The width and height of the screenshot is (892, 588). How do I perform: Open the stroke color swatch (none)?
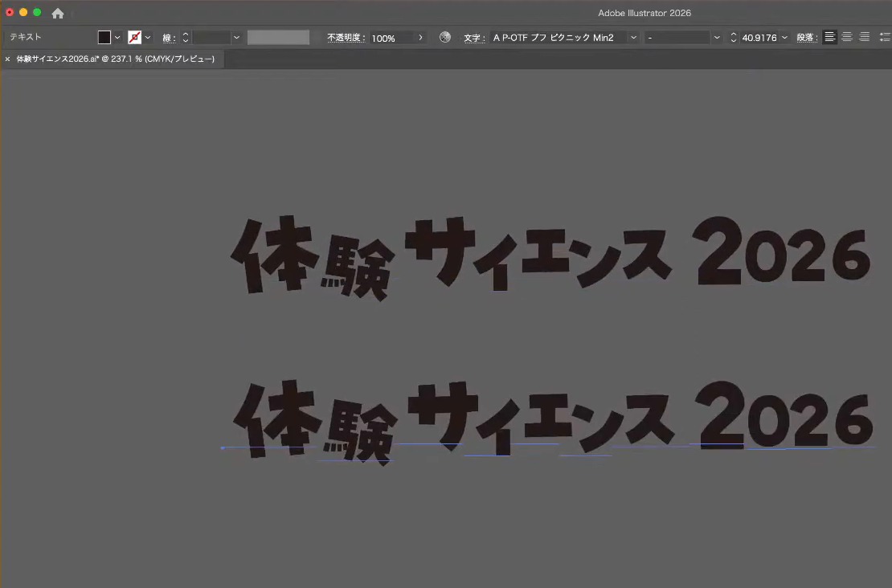[x=134, y=38]
